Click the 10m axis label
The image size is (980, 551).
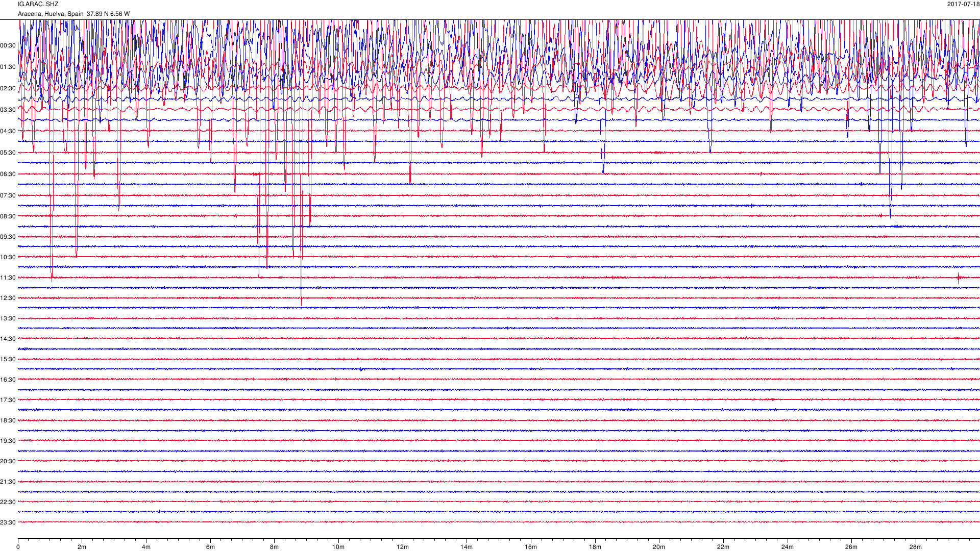[x=338, y=547]
